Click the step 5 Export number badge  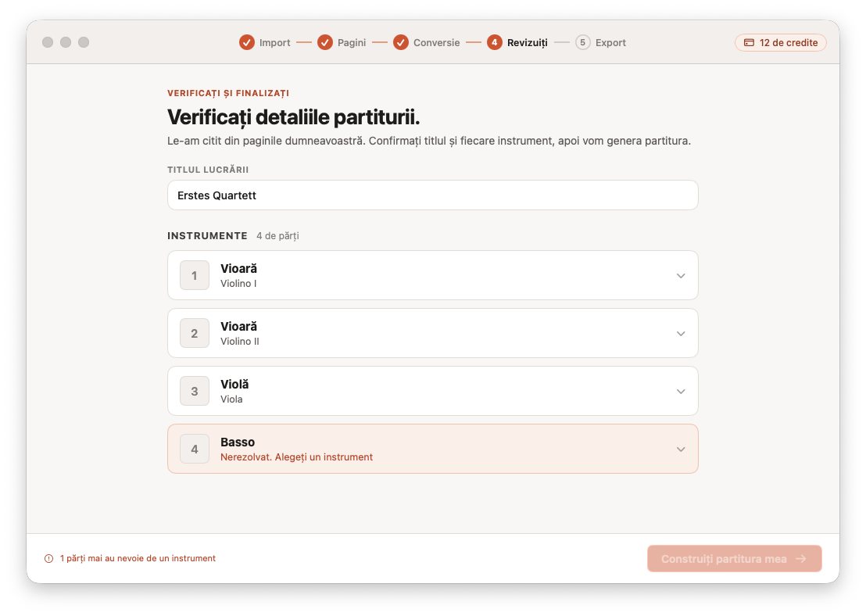pyautogui.click(x=582, y=42)
